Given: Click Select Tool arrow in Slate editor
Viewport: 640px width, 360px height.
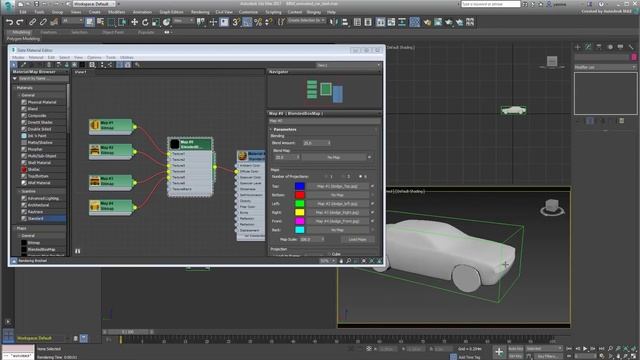Looking at the screenshot, I should [14, 65].
